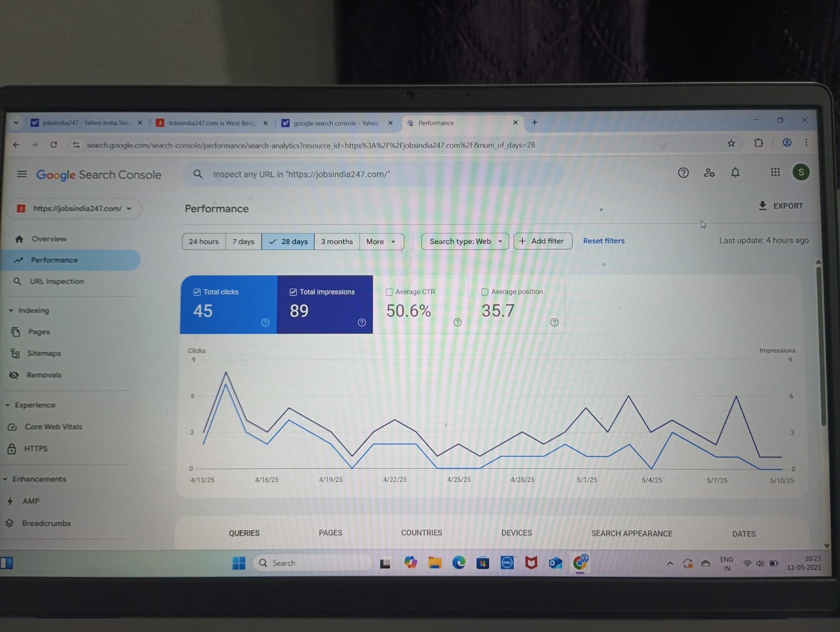Open Chrome three-dot menu
The height and width of the screenshot is (632, 840).
[x=806, y=143]
